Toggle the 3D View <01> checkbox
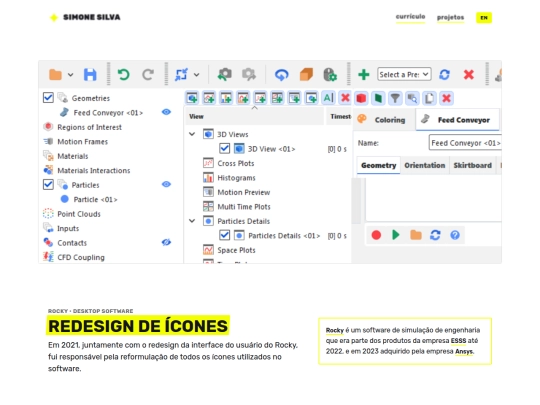 (225, 148)
